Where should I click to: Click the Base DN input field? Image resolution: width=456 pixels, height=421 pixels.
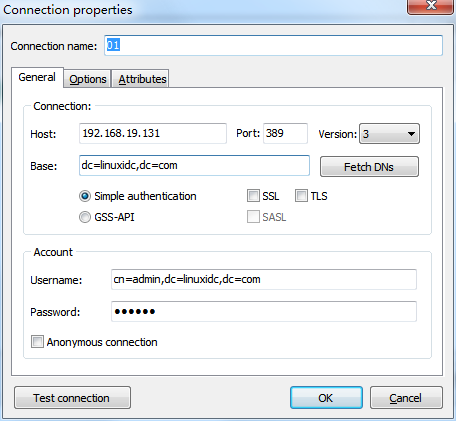194,165
